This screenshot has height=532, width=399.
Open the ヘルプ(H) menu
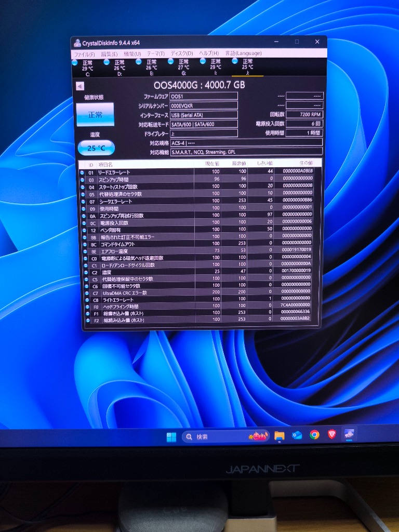(209, 54)
